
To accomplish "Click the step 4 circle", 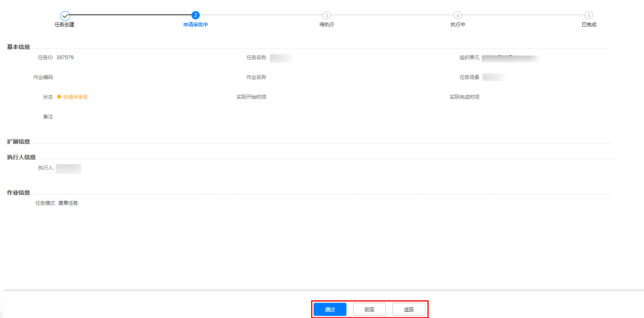I will [x=457, y=15].
